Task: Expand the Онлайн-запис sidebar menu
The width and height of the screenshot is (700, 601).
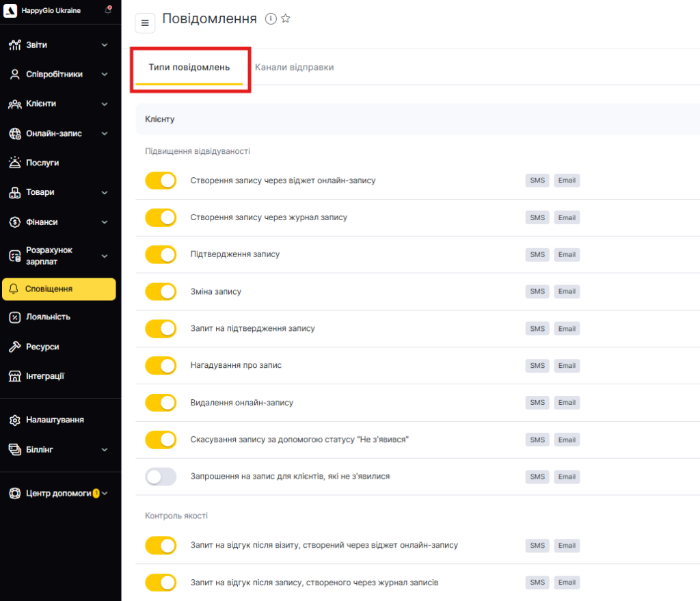Action: [105, 134]
